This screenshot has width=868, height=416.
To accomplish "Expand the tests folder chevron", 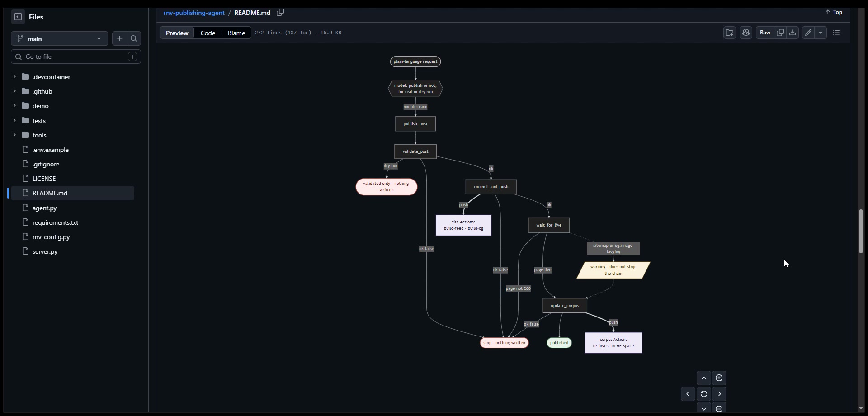I will coord(14,120).
